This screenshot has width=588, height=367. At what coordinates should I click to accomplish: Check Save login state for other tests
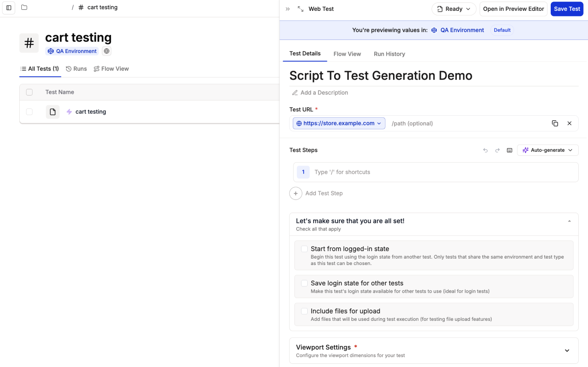[304, 283]
